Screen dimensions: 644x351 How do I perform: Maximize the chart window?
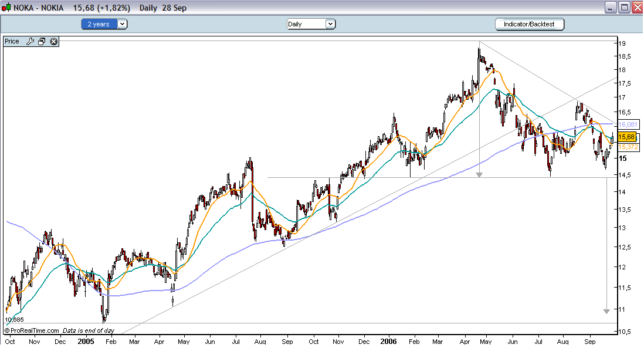(x=624, y=8)
